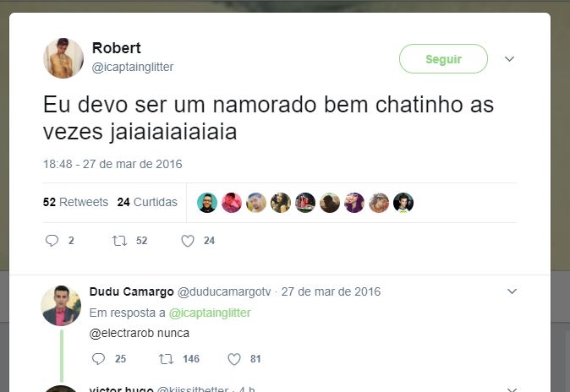Open the tweet timestamp 18:48 - 27 de mar de 2016
This screenshot has height=392, width=570.
click(x=112, y=164)
